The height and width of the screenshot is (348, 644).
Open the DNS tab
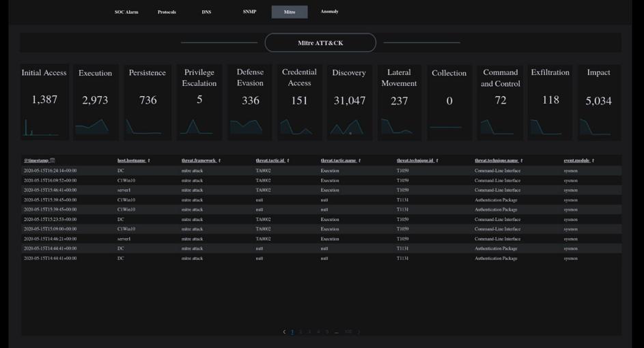click(206, 12)
